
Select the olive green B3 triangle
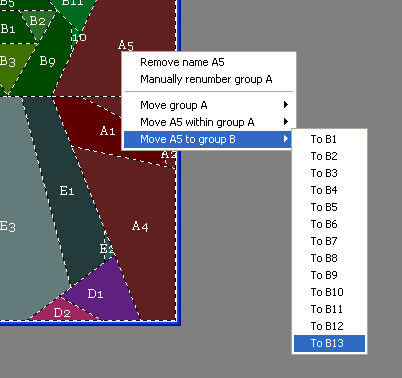[x=10, y=62]
